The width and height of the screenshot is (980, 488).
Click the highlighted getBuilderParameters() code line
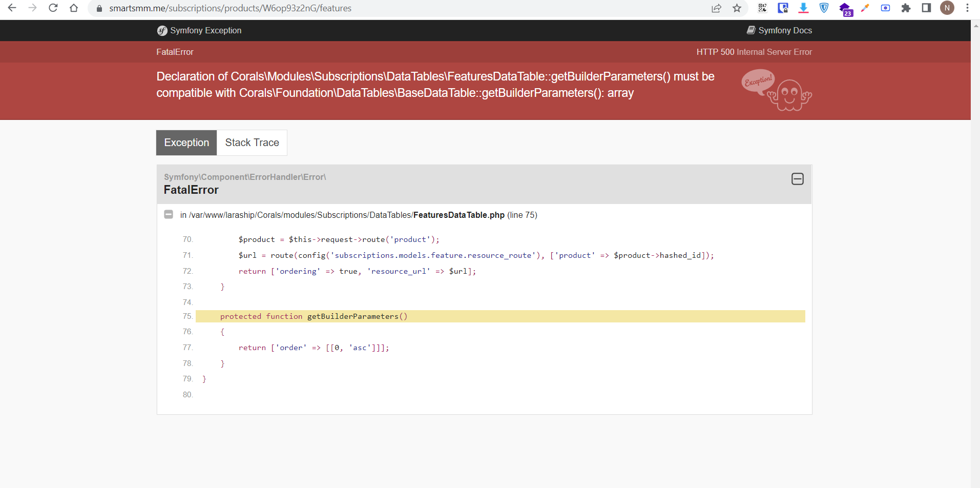[x=500, y=316]
